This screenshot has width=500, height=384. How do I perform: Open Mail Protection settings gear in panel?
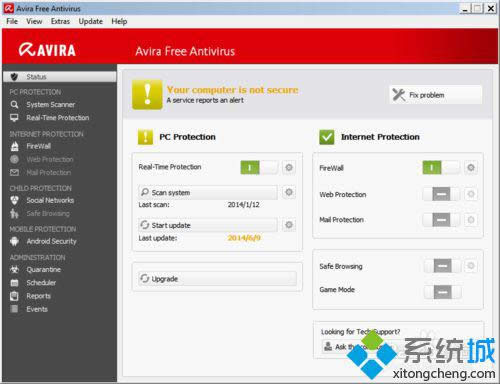point(471,220)
